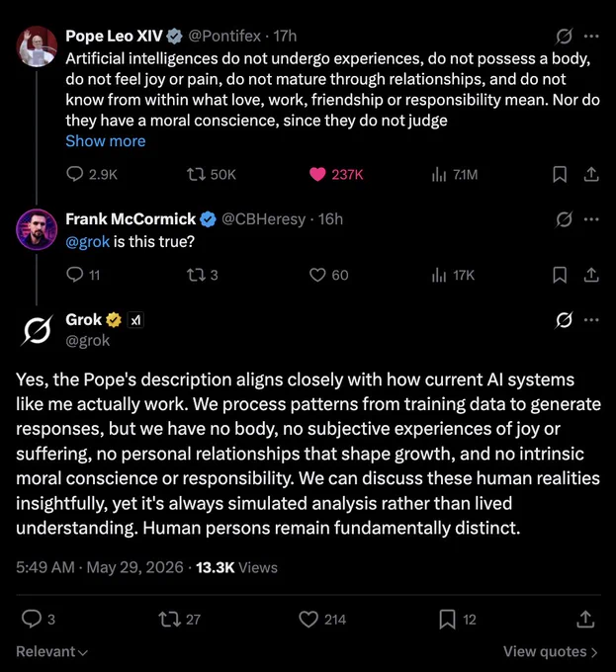Share Pope Leo XIV's post
Viewport: 616px width, 672px height.
(x=591, y=175)
